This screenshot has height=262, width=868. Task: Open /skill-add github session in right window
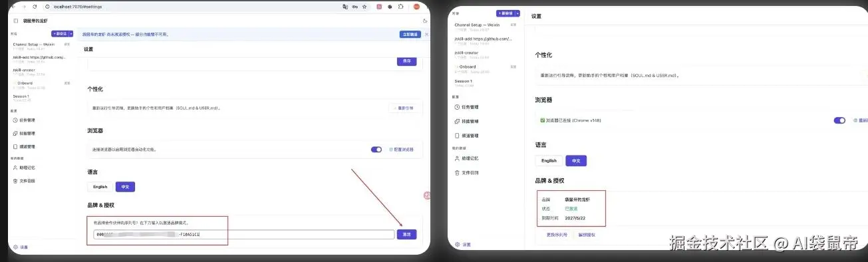(486, 41)
